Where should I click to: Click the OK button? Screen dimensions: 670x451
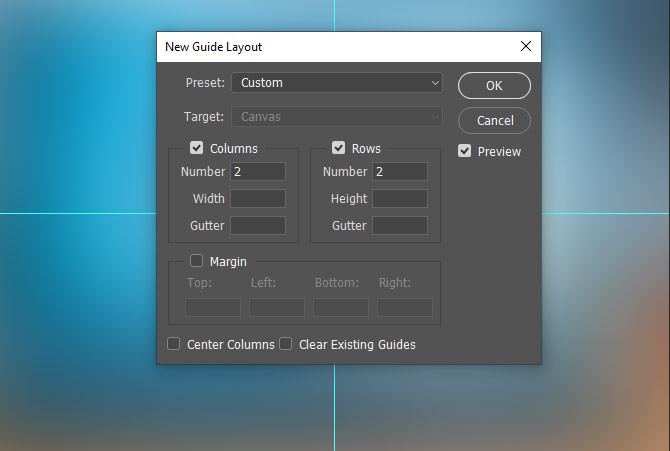(x=494, y=86)
